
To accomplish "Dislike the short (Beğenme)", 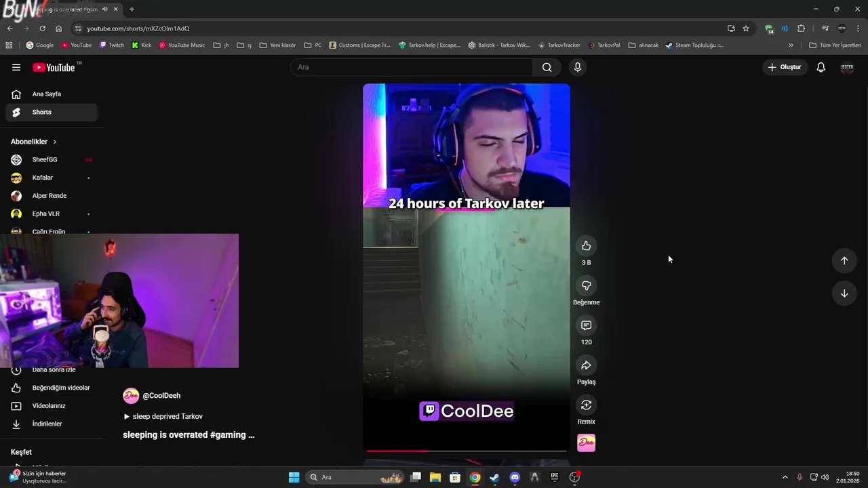I will [586, 286].
